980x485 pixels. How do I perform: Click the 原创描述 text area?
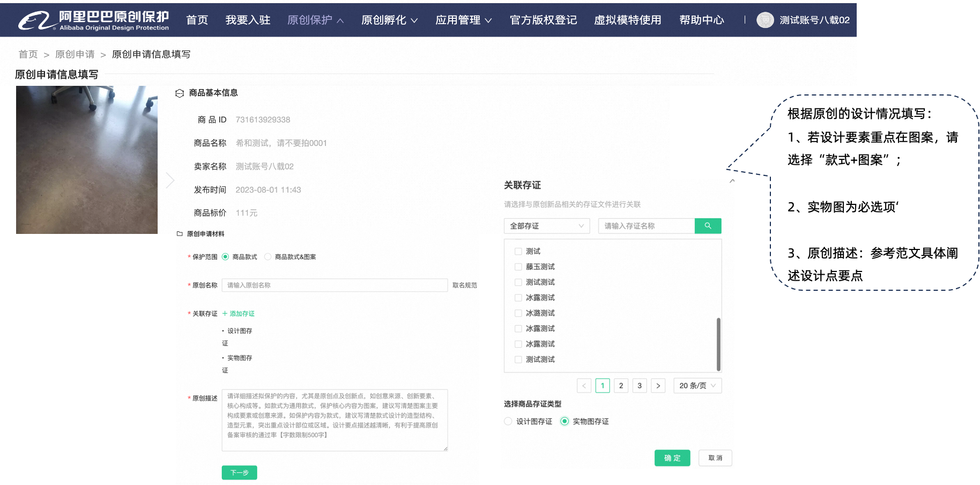pyautogui.click(x=335, y=420)
